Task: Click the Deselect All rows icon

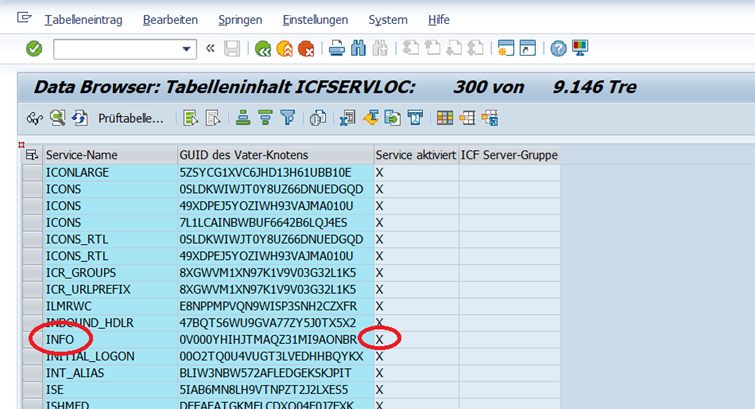Action: 213,118
